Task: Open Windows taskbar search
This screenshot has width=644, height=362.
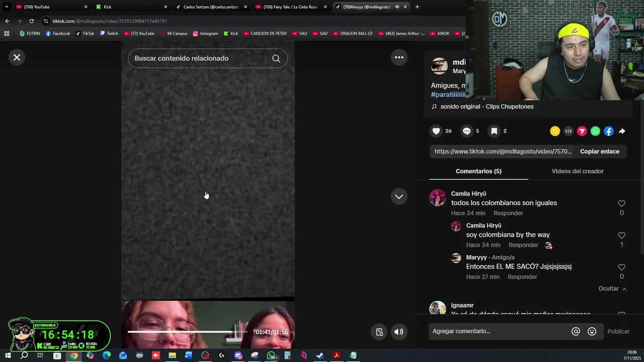Action: [x=24, y=355]
